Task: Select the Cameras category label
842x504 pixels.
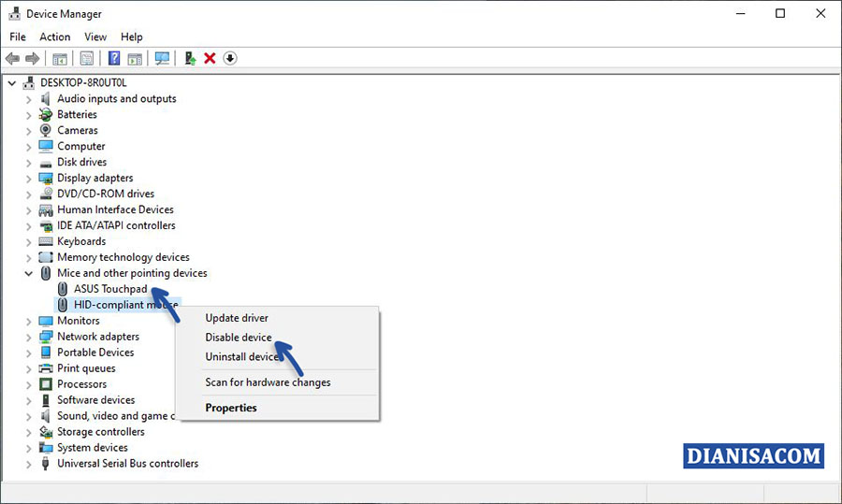Action: tap(78, 130)
